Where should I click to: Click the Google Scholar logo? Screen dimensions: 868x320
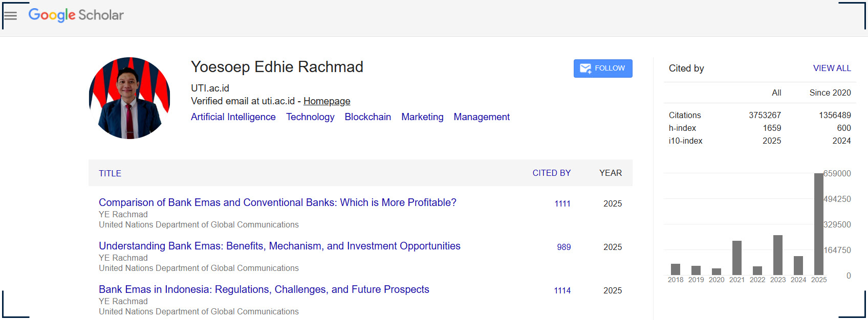[76, 15]
